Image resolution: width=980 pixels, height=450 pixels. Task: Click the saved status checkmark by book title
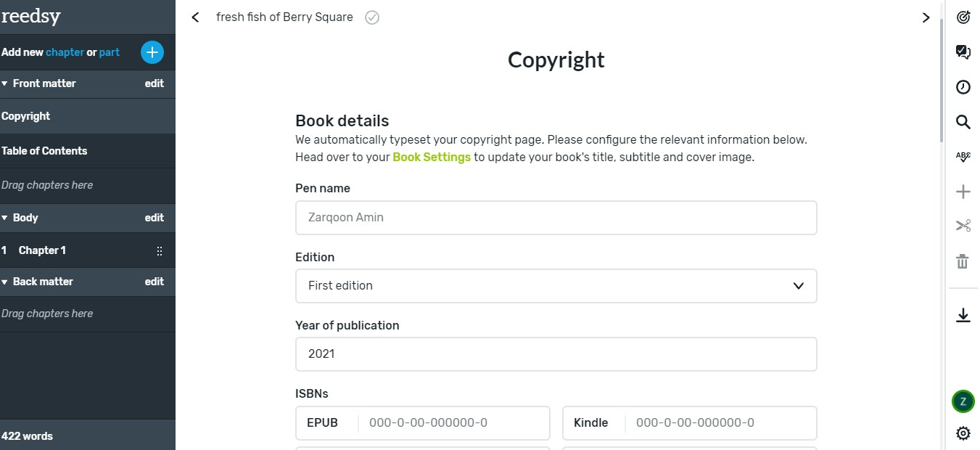372,17
